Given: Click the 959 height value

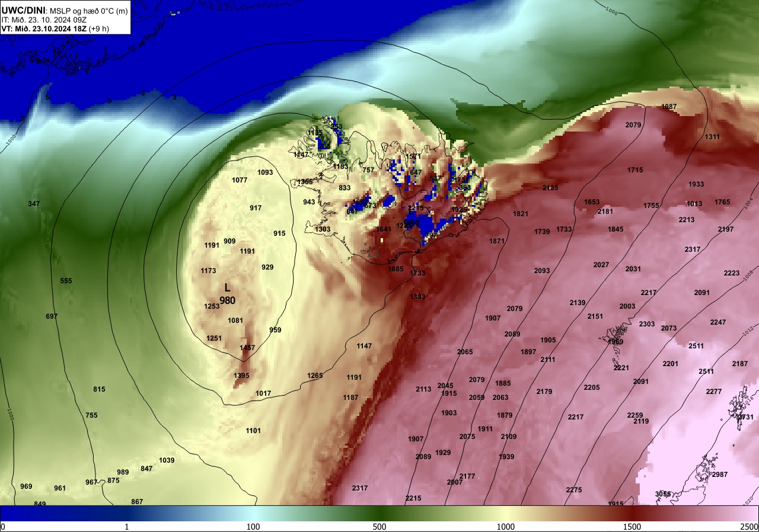Looking at the screenshot, I should [275, 330].
